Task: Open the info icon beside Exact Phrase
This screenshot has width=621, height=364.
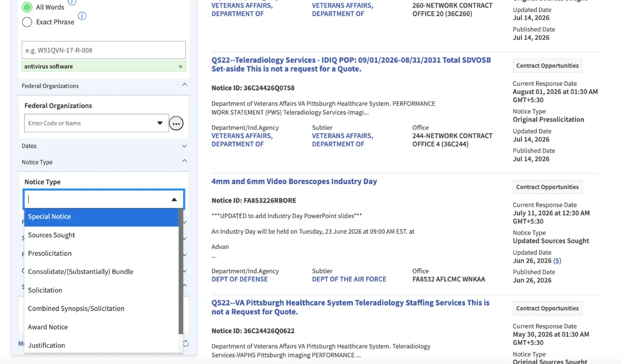Action: 82,16
